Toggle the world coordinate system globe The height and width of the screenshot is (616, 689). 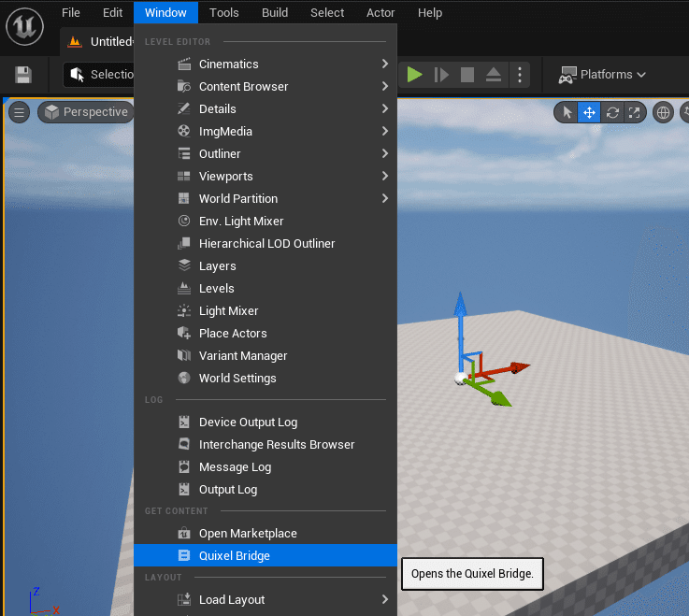click(663, 112)
